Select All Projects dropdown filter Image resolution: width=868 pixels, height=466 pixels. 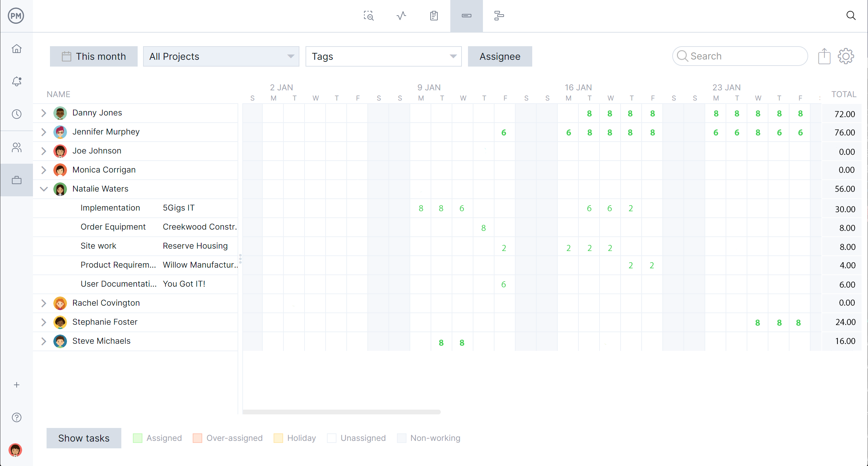pos(222,56)
